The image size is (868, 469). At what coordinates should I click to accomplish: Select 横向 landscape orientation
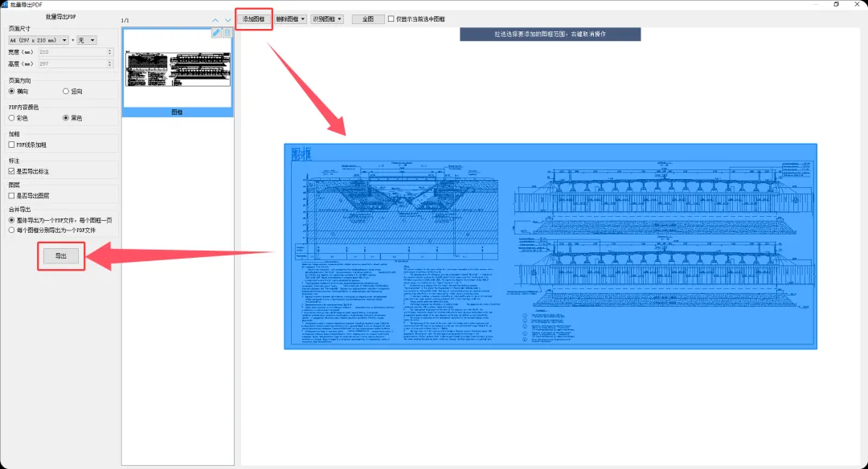pos(12,92)
